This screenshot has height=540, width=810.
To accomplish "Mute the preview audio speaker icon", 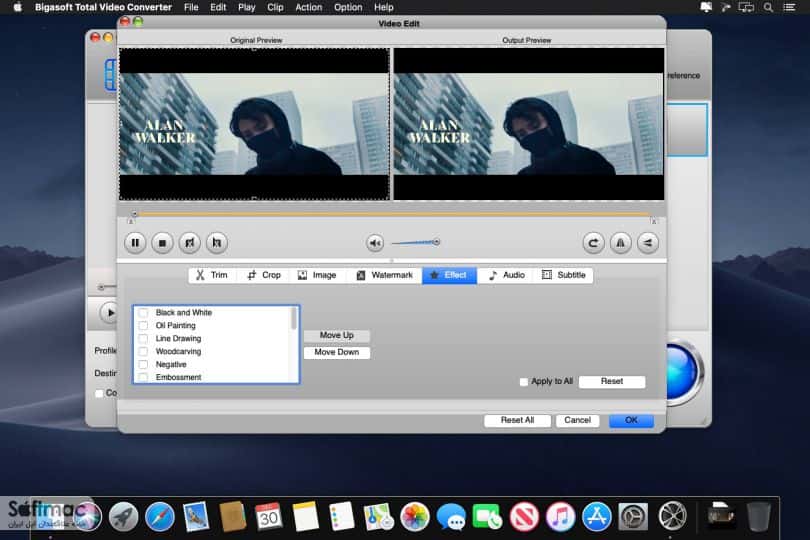I will click(375, 243).
